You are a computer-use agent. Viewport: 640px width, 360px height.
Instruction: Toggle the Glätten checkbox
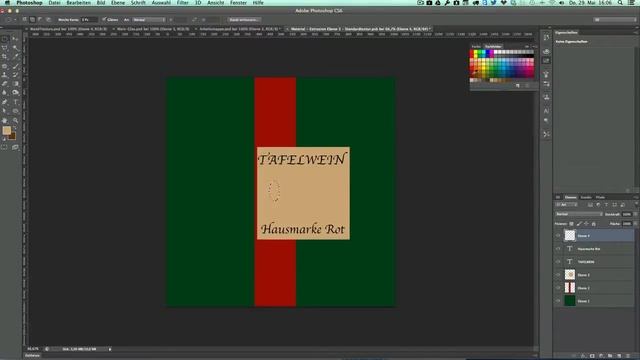pos(104,20)
